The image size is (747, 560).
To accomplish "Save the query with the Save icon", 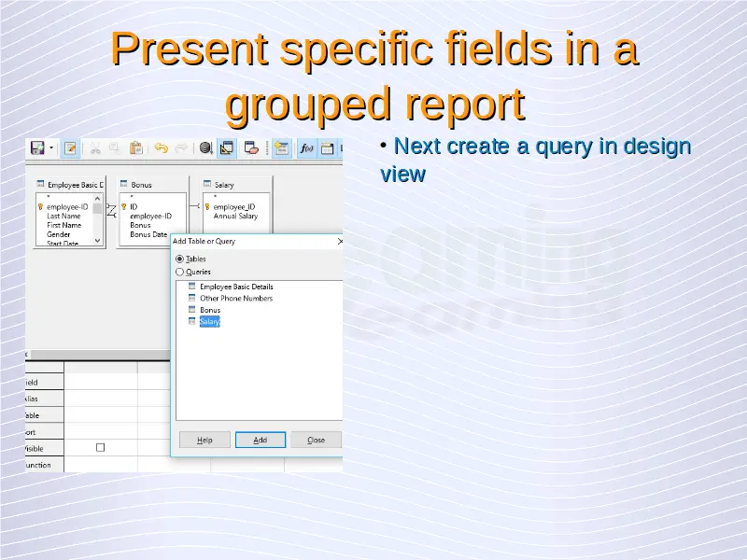I will 37,148.
